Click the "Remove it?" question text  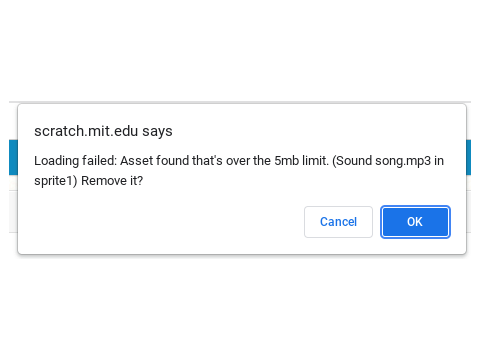click(x=112, y=181)
